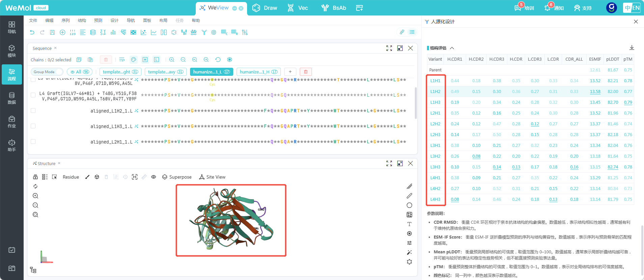
Task: Toggle the Group Mode switch
Action: (x=47, y=72)
